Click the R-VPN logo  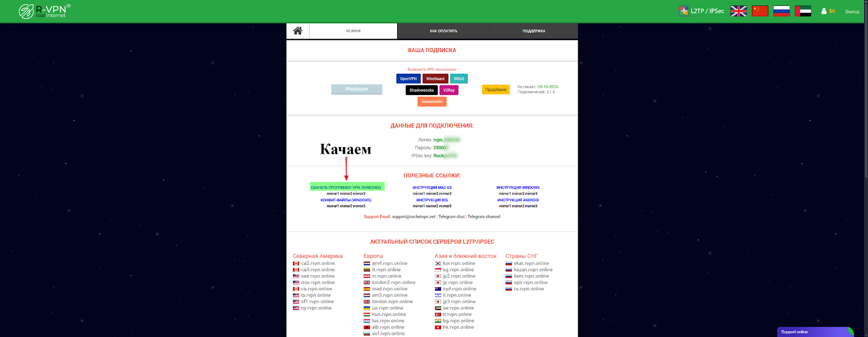point(44,11)
